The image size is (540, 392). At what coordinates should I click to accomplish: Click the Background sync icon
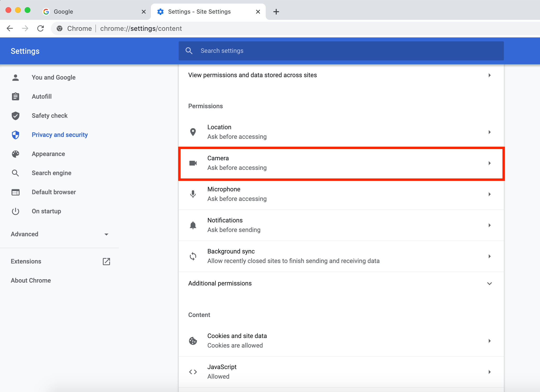pos(193,256)
